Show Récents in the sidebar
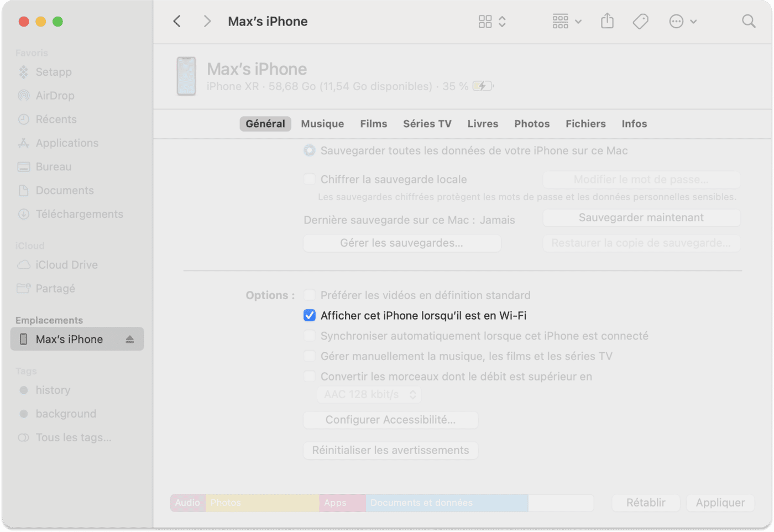This screenshot has width=774, height=532. (56, 119)
